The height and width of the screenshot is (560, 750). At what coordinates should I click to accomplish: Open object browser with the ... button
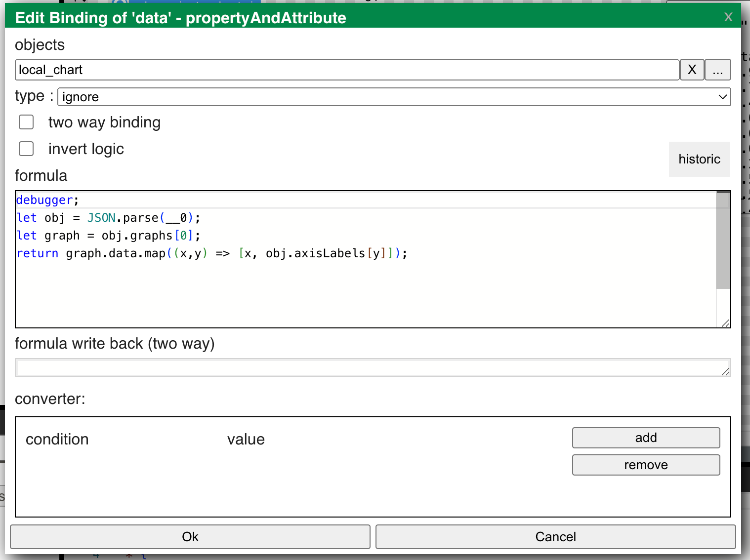[x=718, y=70]
